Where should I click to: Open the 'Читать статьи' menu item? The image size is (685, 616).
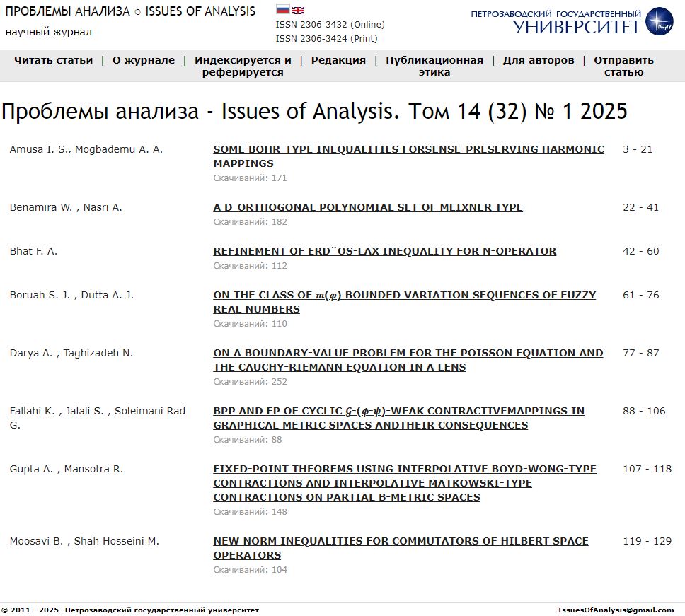pyautogui.click(x=53, y=60)
